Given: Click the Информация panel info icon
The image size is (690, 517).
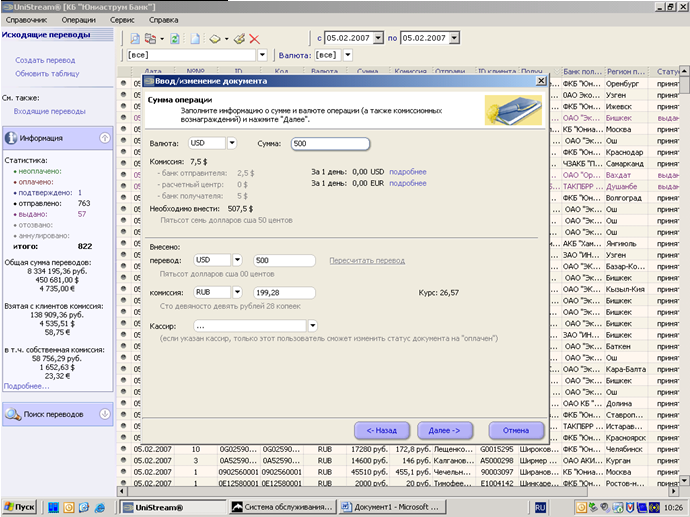Looking at the screenshot, I should [11, 138].
